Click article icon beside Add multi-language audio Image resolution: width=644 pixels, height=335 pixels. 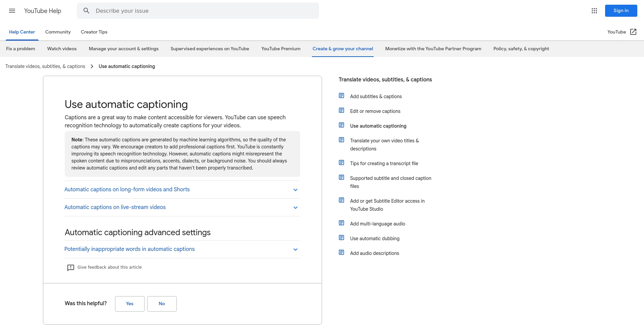[341, 223]
